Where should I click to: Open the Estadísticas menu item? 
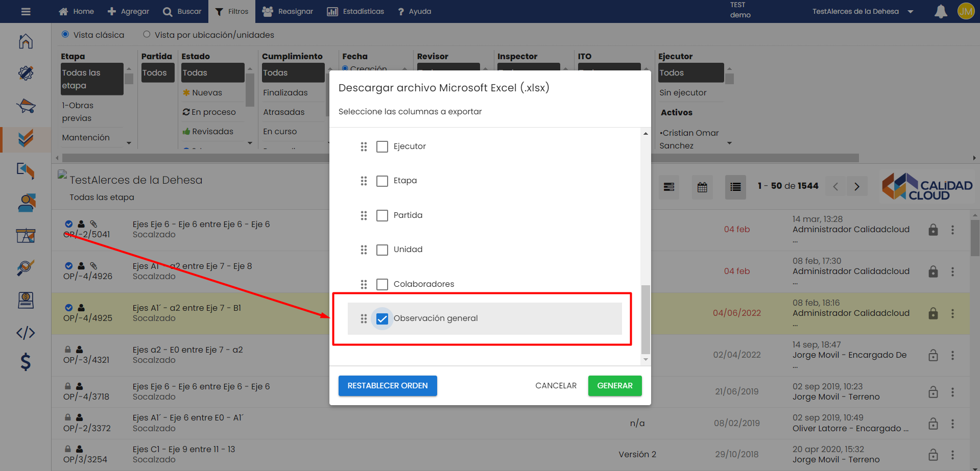click(x=355, y=11)
